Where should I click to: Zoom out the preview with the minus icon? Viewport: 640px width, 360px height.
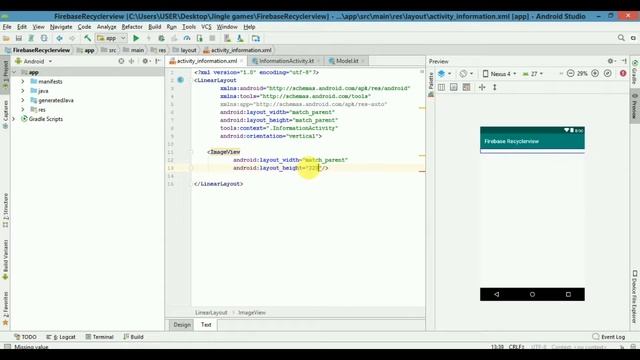[571, 73]
